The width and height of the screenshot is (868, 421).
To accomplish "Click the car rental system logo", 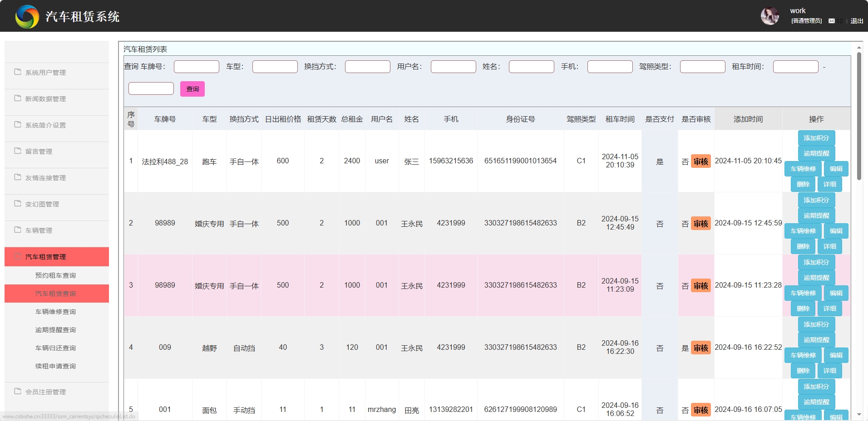I will pos(27,17).
